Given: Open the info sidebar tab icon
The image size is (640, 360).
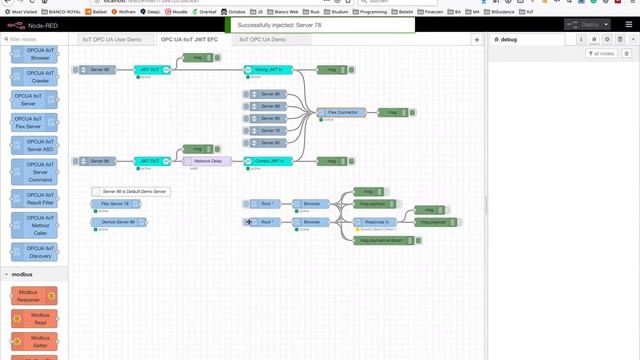Looking at the screenshot, I should (x=581, y=39).
